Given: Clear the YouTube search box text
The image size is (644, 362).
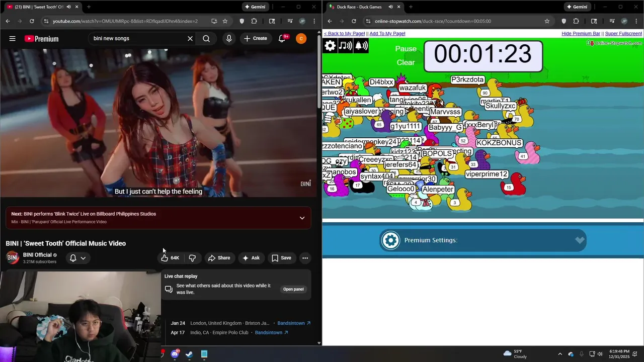Looking at the screenshot, I should point(190,39).
